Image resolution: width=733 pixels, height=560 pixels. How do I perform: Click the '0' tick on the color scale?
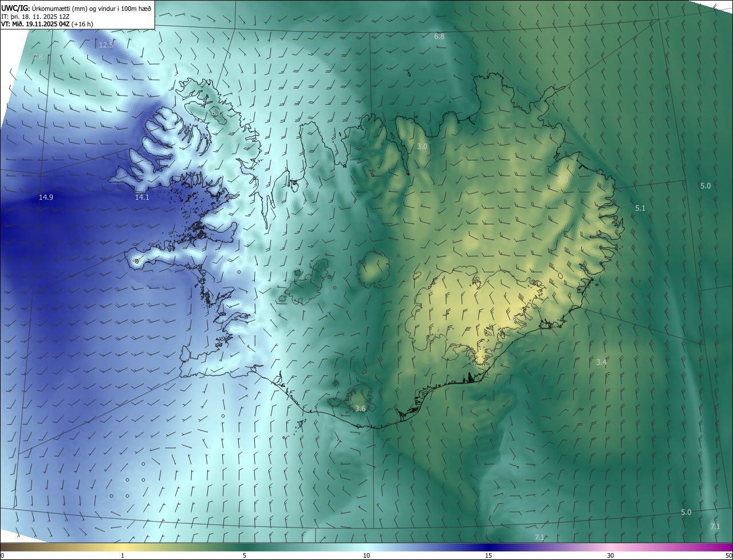point(2,555)
